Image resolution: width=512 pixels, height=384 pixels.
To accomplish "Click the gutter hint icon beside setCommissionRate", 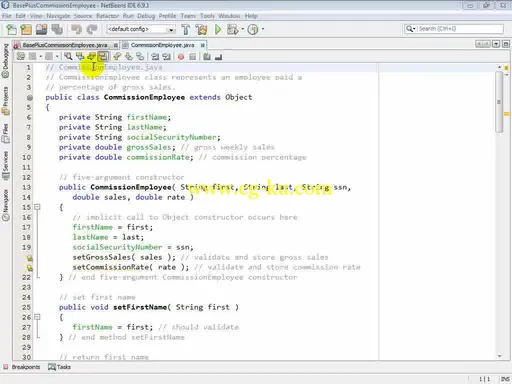I will pyautogui.click(x=29, y=268).
